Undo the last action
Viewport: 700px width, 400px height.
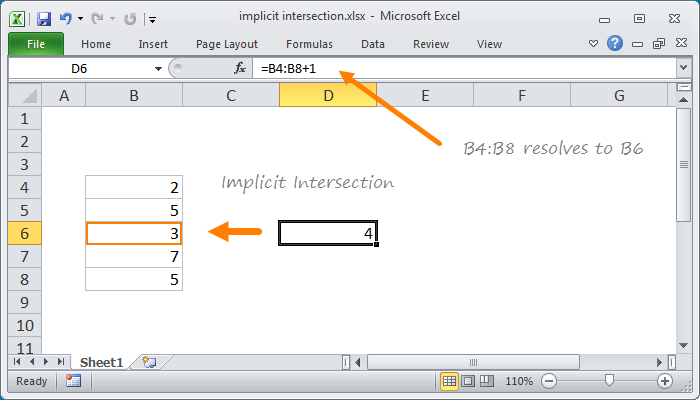click(x=66, y=18)
